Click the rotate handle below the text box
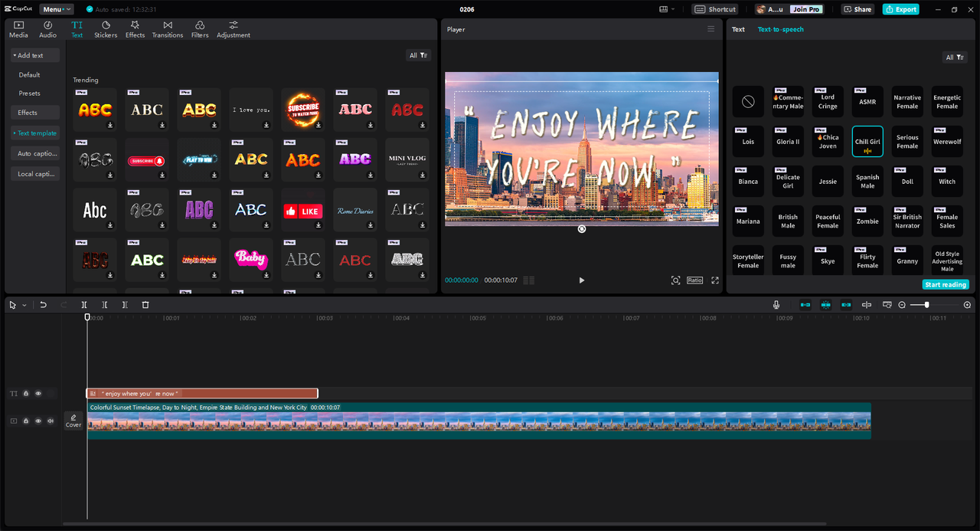Viewport: 980px width, 531px height. pyautogui.click(x=582, y=228)
